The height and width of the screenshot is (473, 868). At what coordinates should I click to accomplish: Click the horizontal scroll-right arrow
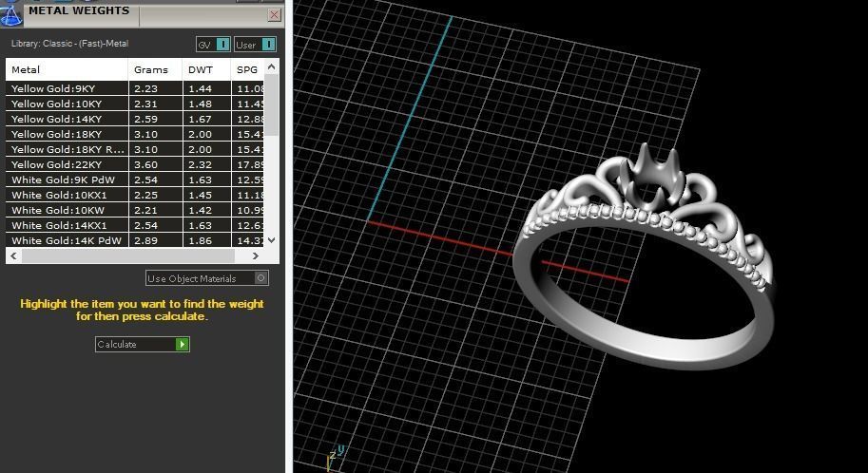(x=255, y=255)
